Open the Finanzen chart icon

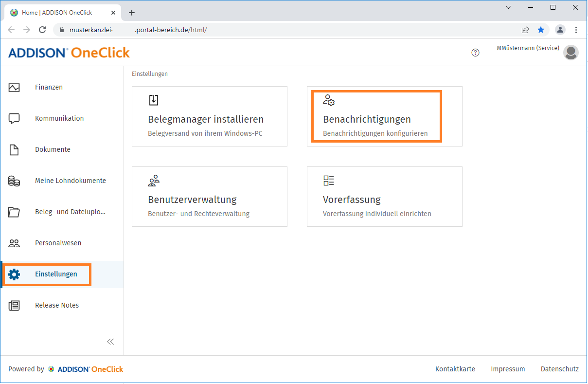(x=14, y=88)
